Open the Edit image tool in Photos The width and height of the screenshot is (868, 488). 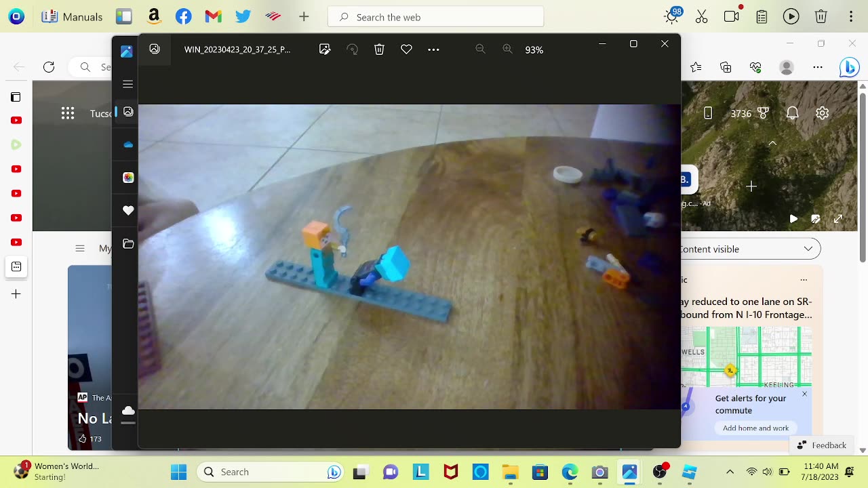[x=325, y=49]
